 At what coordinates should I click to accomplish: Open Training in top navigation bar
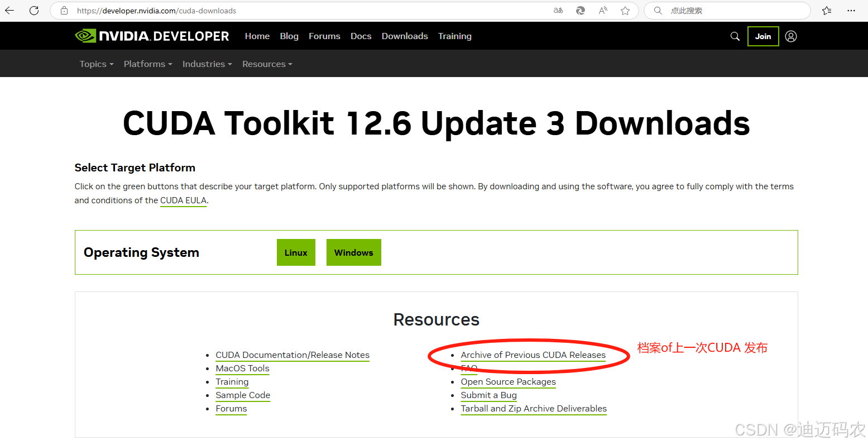pos(455,36)
